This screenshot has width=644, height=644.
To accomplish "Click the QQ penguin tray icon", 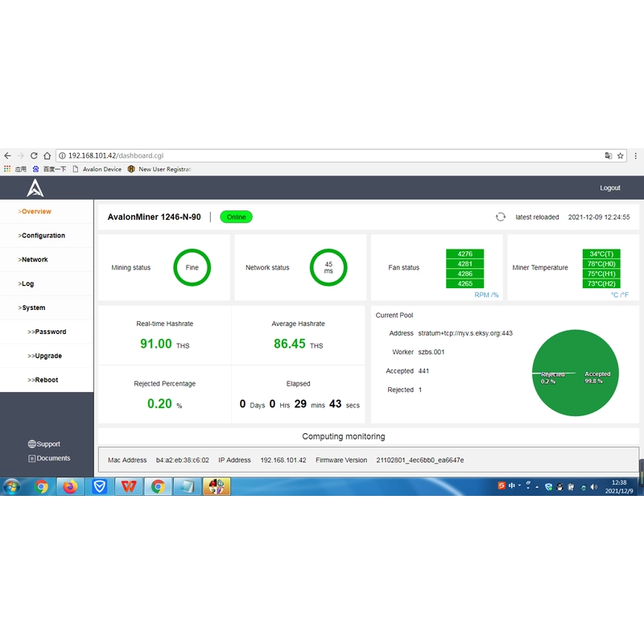I will coord(559,487).
